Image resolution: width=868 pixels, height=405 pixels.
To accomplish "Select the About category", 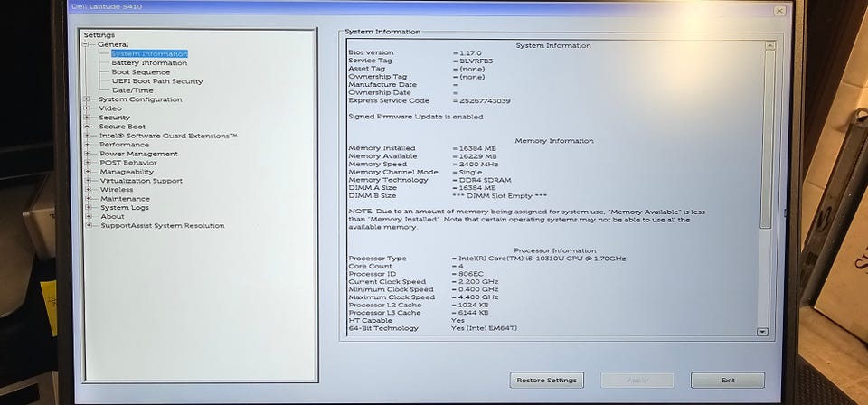I will point(112,216).
